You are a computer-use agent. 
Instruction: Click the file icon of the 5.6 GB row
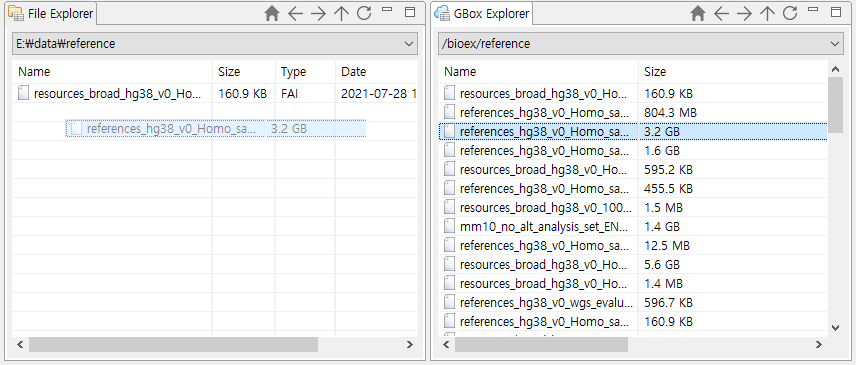coord(449,265)
